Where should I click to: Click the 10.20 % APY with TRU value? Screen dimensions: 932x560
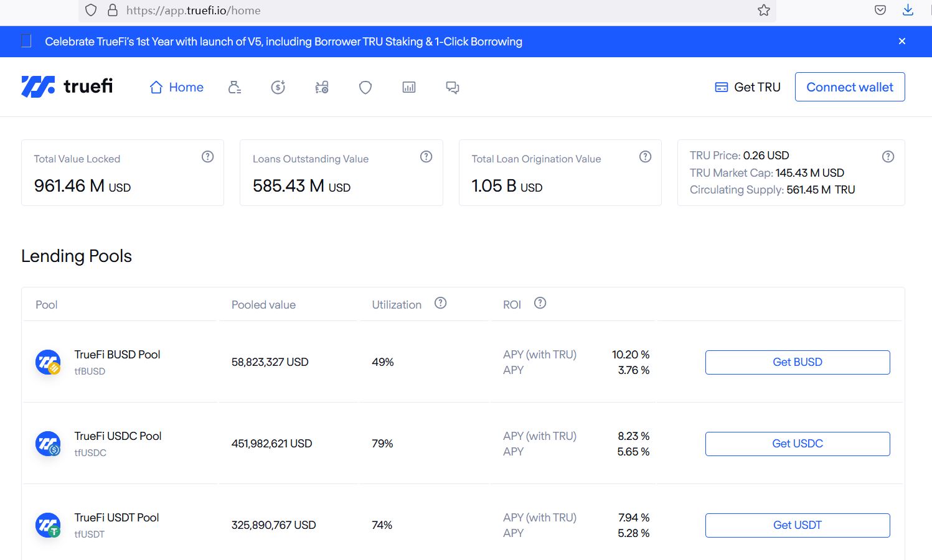click(631, 355)
